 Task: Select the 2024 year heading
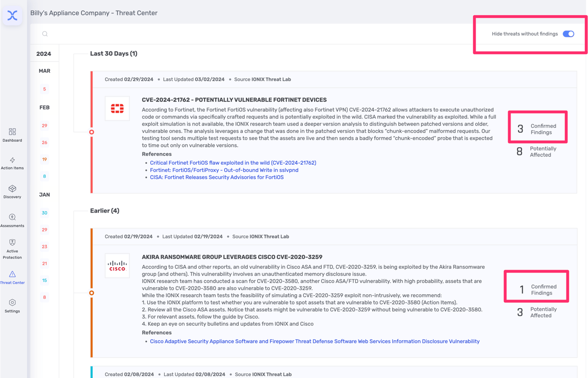[44, 54]
